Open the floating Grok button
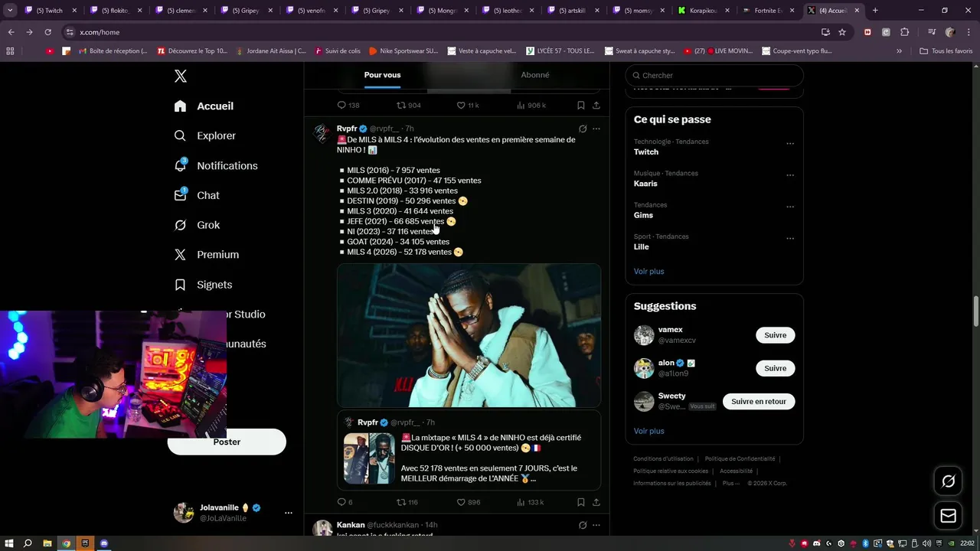Image resolution: width=980 pixels, height=551 pixels. click(x=948, y=481)
